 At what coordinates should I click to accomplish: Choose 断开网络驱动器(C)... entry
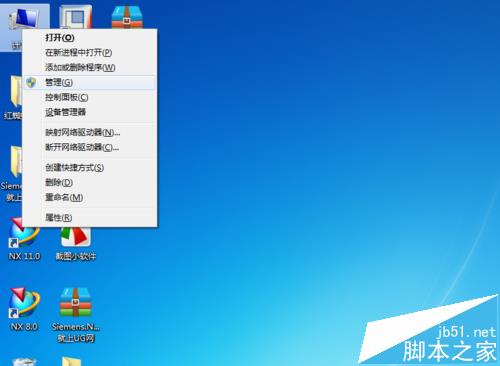pyautogui.click(x=90, y=147)
